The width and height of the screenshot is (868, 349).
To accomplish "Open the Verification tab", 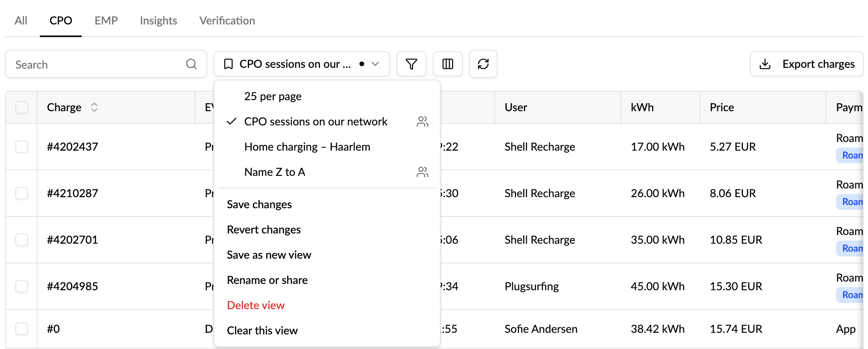I will click(x=227, y=21).
